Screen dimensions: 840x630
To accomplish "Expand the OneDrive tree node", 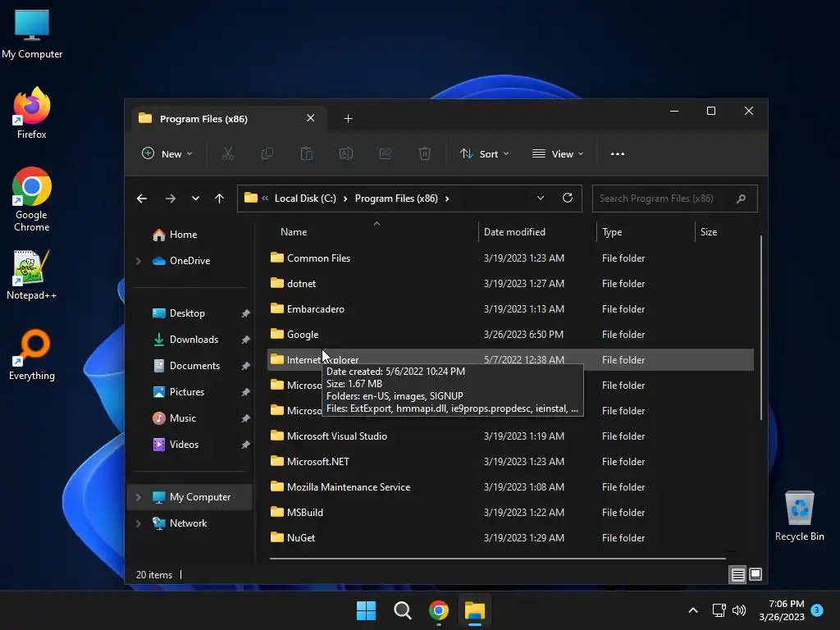I will (x=138, y=261).
